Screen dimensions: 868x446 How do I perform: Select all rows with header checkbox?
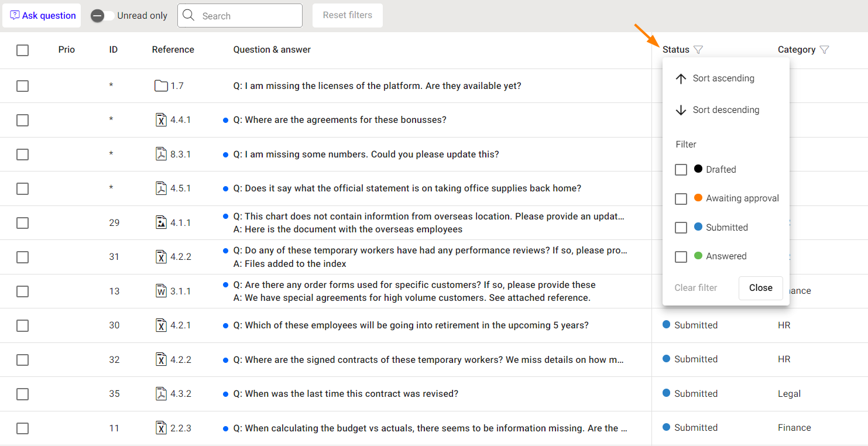[x=22, y=50]
